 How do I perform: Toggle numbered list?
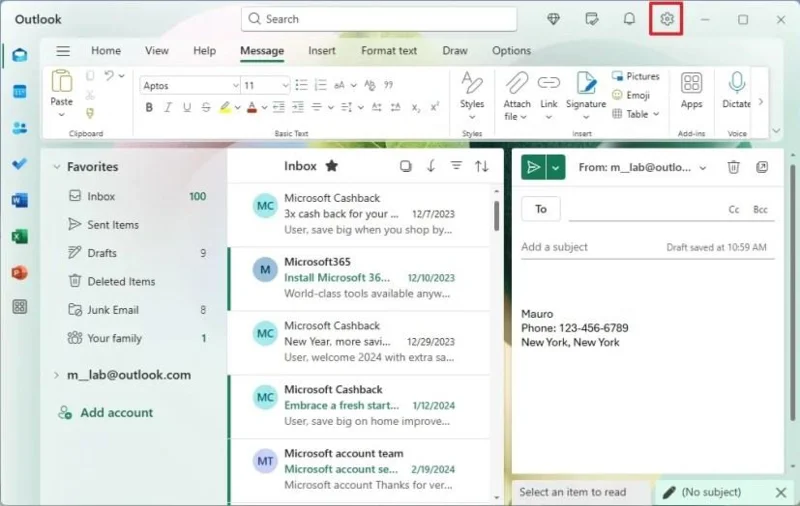pos(320,85)
